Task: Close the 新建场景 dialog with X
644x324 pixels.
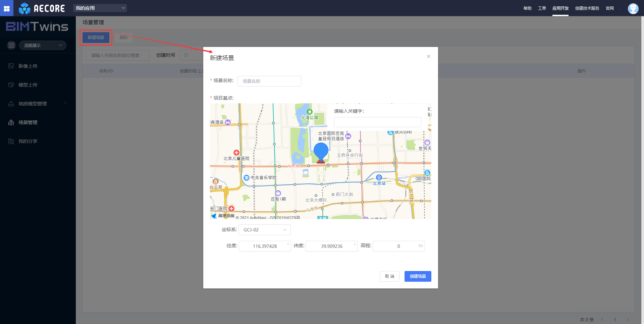Action: click(x=428, y=56)
